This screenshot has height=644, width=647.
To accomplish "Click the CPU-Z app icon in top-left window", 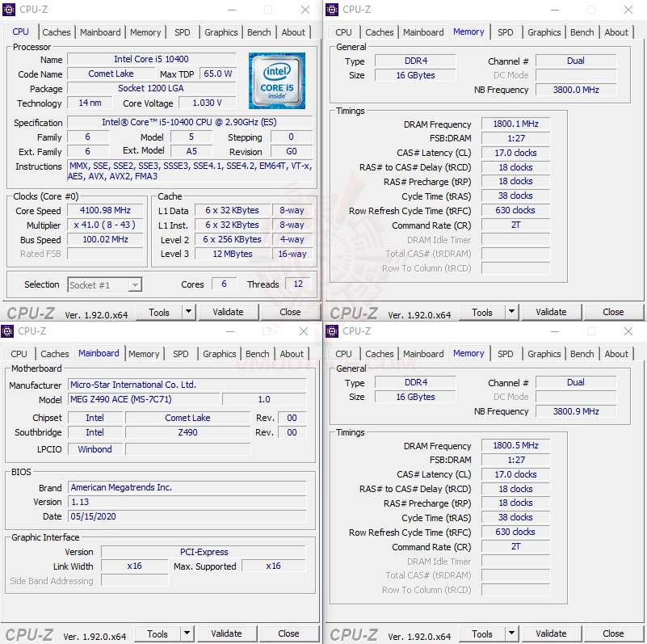I will point(9,9).
